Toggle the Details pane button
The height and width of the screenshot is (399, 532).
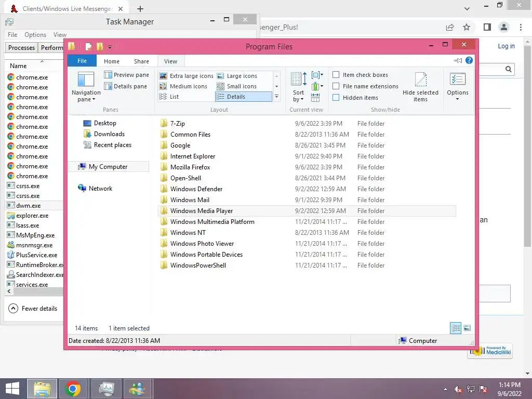click(x=126, y=86)
